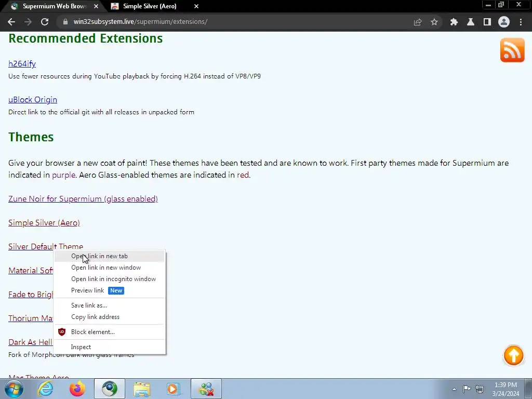
Task: Choose uBlock Block element... entry
Action: (109, 332)
